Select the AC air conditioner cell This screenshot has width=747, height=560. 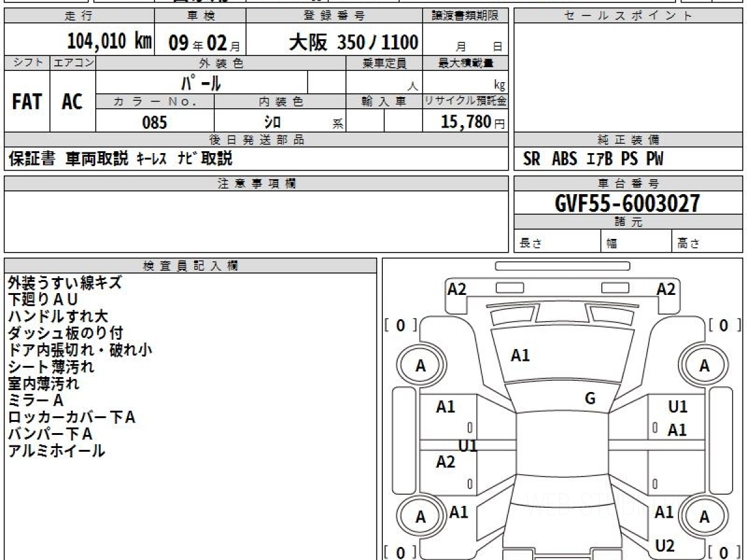click(x=72, y=102)
